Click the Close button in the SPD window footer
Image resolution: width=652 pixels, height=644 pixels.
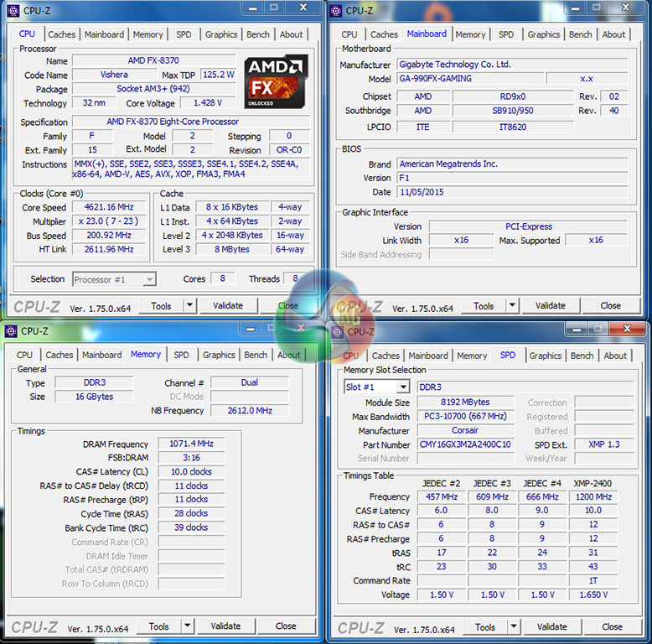(612, 627)
